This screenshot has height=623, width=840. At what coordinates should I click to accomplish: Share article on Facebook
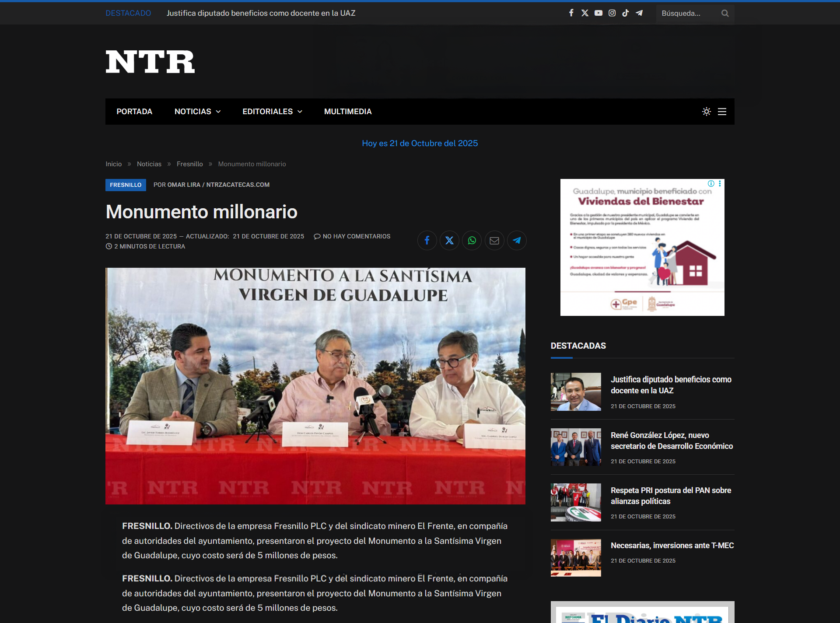427,241
